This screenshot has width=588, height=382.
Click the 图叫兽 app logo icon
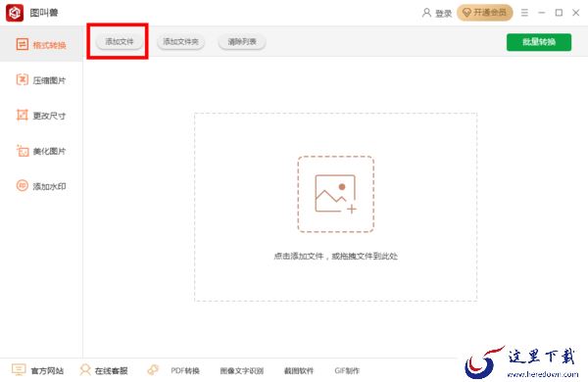[x=15, y=13]
